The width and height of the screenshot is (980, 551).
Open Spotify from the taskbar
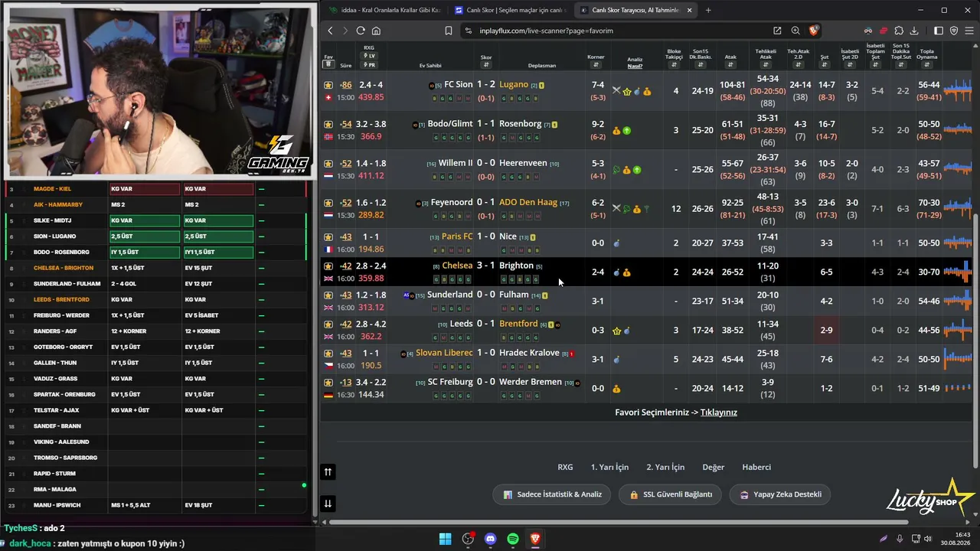coord(513,539)
